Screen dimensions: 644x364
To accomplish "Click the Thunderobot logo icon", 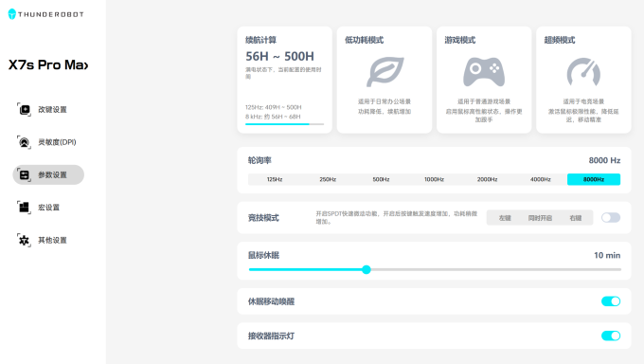I will pyautogui.click(x=12, y=14).
